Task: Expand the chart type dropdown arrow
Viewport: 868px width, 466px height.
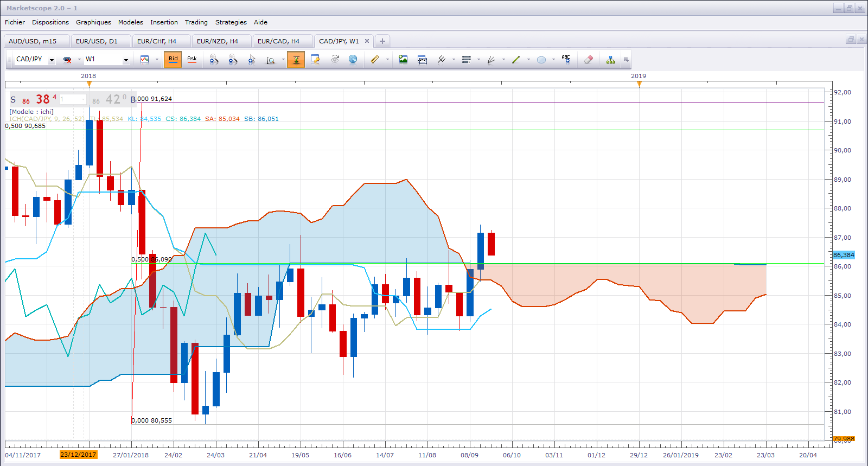Action: click(157, 60)
